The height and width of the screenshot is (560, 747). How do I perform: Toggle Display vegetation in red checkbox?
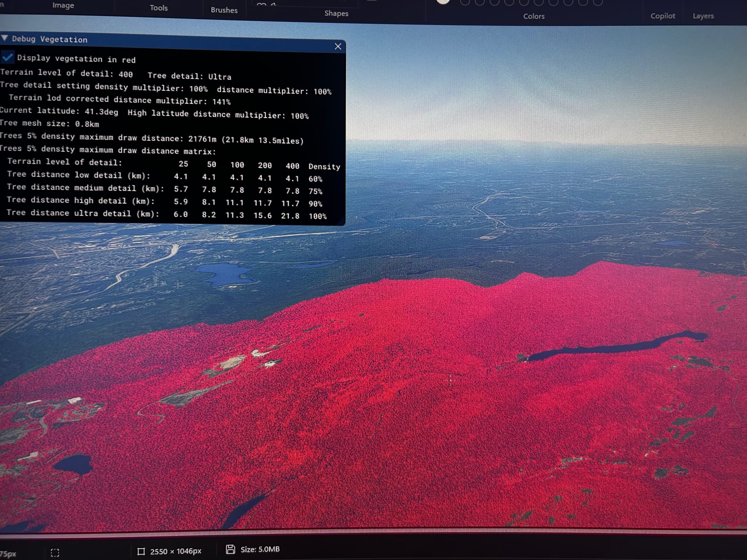(8, 58)
